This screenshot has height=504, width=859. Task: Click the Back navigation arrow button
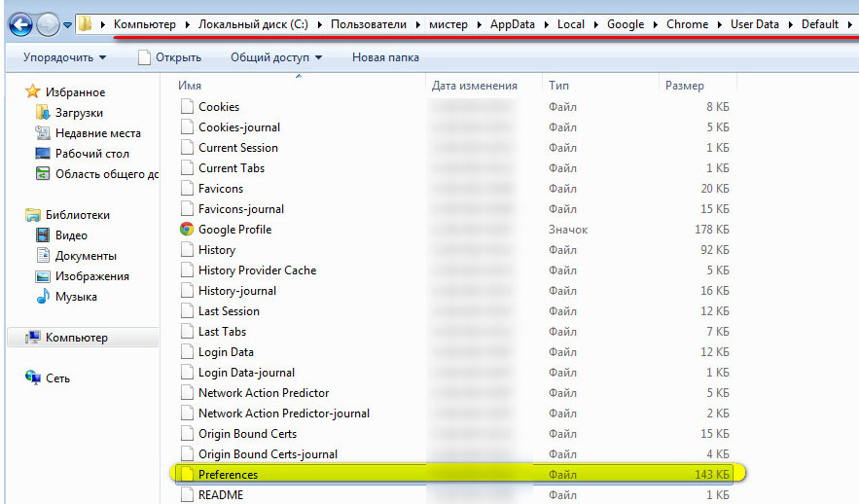[20, 23]
